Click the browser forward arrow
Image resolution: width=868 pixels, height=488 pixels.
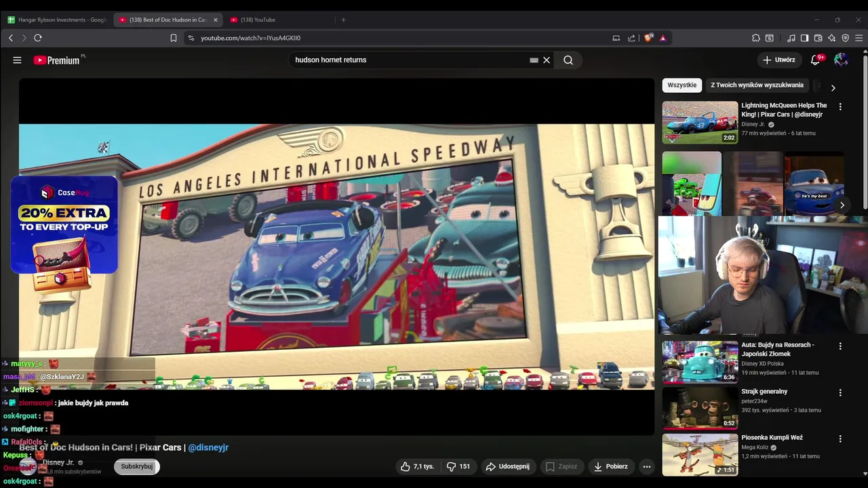click(x=24, y=38)
